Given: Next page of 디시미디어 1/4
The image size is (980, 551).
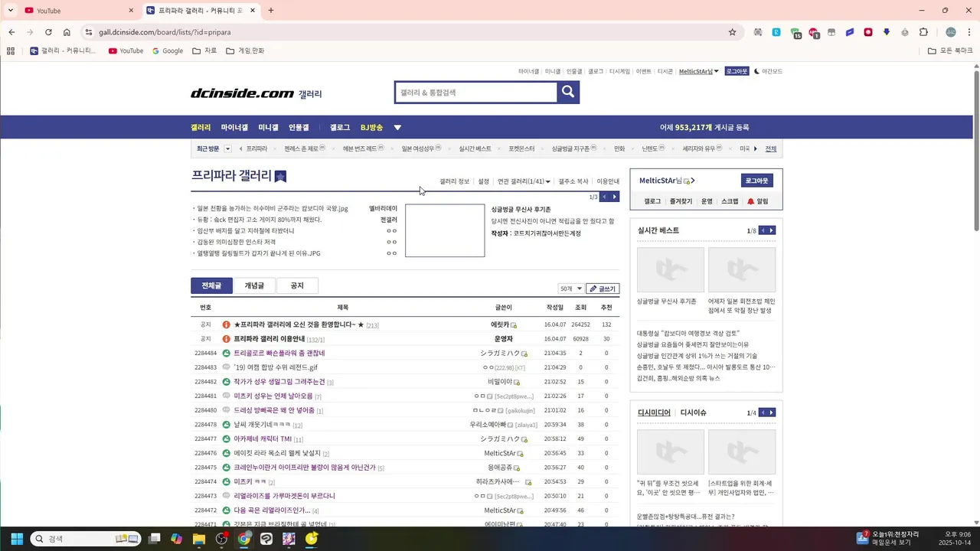Looking at the screenshot, I should pos(771,412).
